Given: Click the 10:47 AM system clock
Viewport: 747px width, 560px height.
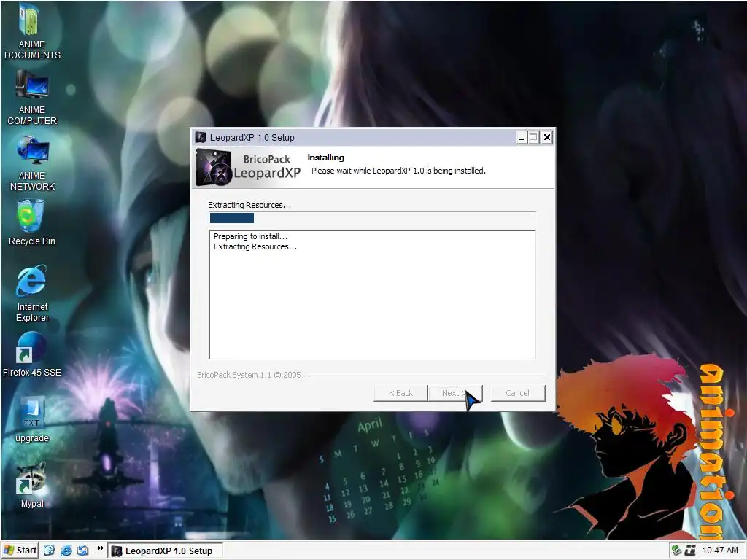Looking at the screenshot, I should pyautogui.click(x=720, y=551).
